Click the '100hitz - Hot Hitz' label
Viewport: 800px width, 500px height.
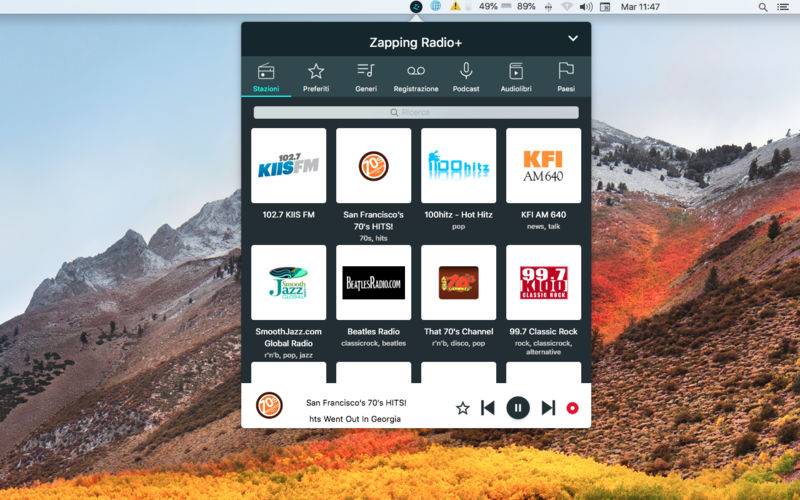[x=458, y=215]
